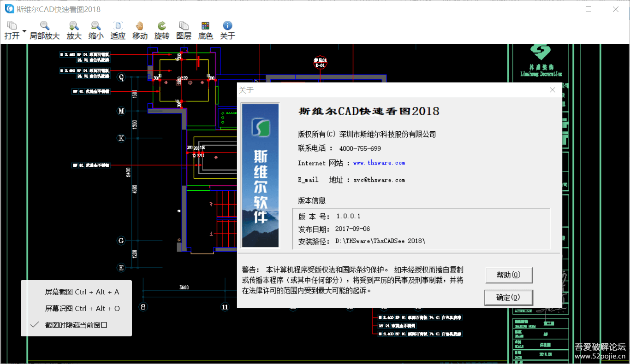Click the release date 2017-09-06
The height and width of the screenshot is (364, 630).
point(352,229)
